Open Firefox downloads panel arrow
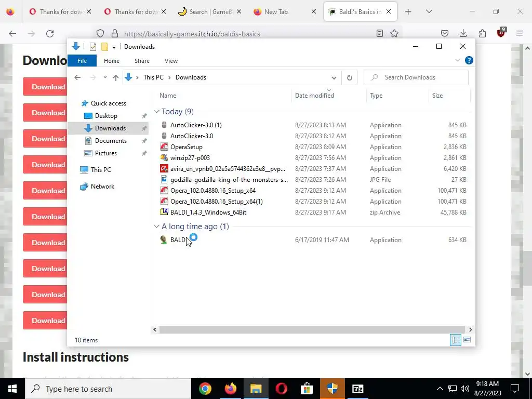This screenshot has height=399, width=532. tap(463, 33)
